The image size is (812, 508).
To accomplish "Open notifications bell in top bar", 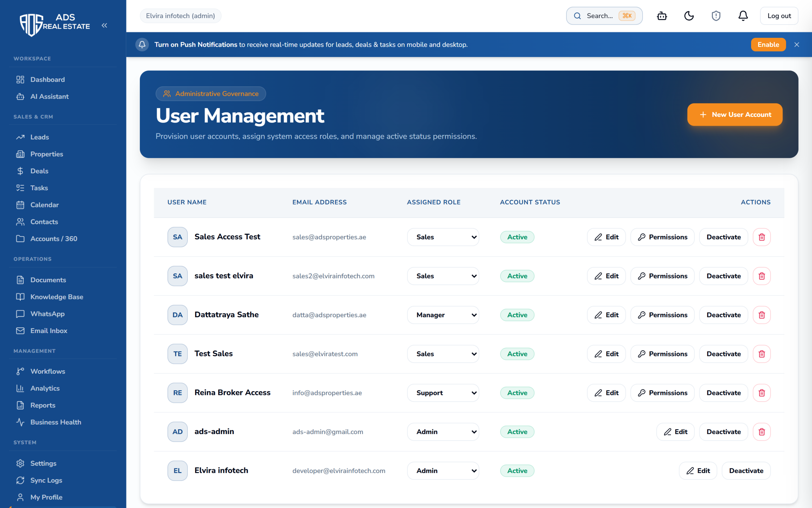I will tap(743, 16).
